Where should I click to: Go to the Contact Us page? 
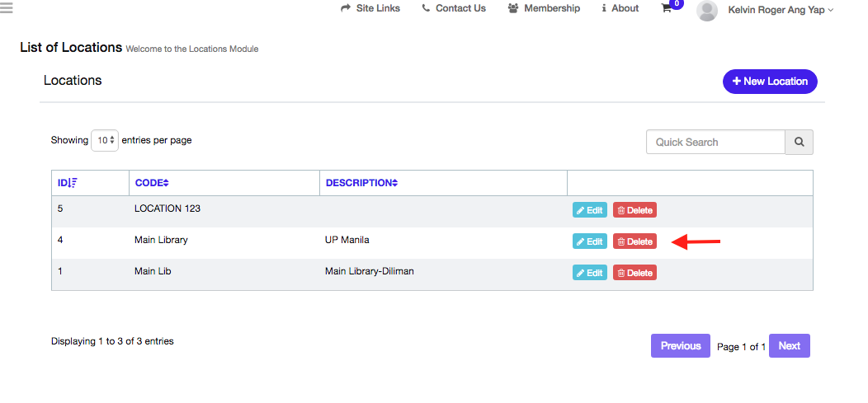(454, 8)
